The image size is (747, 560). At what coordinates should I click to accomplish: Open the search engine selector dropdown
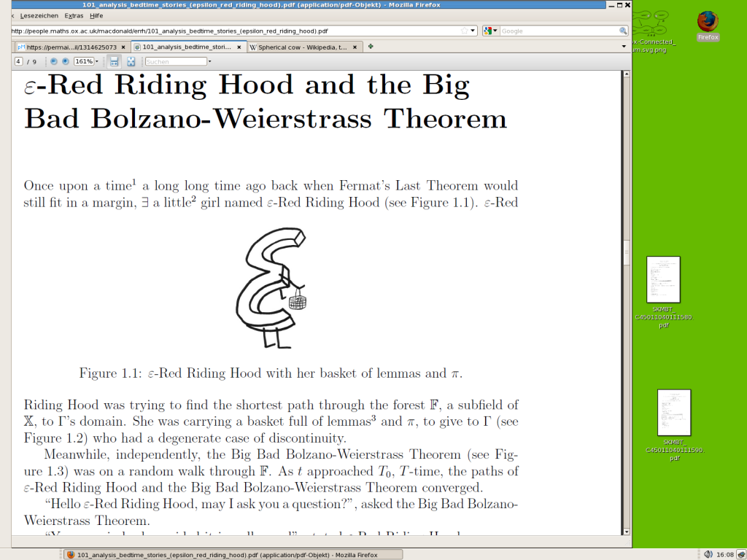(491, 31)
